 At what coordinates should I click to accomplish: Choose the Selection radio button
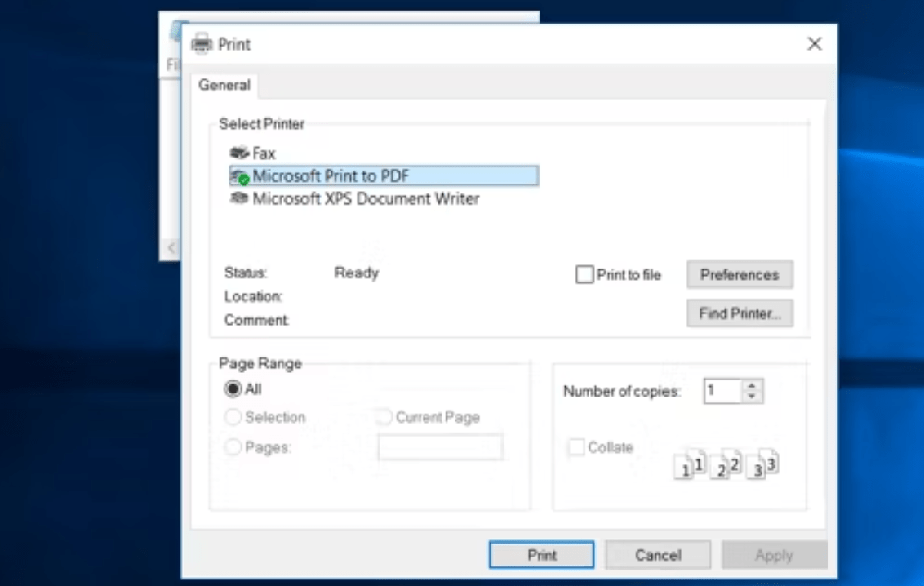pyautogui.click(x=233, y=417)
